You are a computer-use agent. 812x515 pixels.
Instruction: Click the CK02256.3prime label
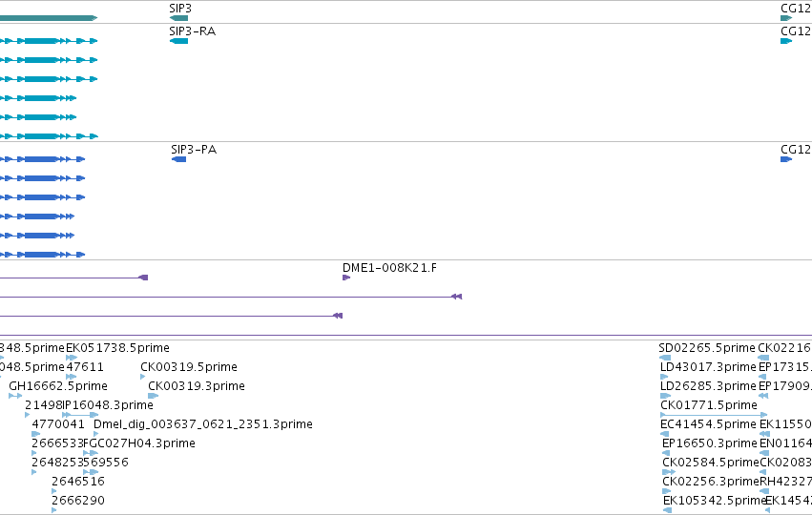tap(711, 482)
